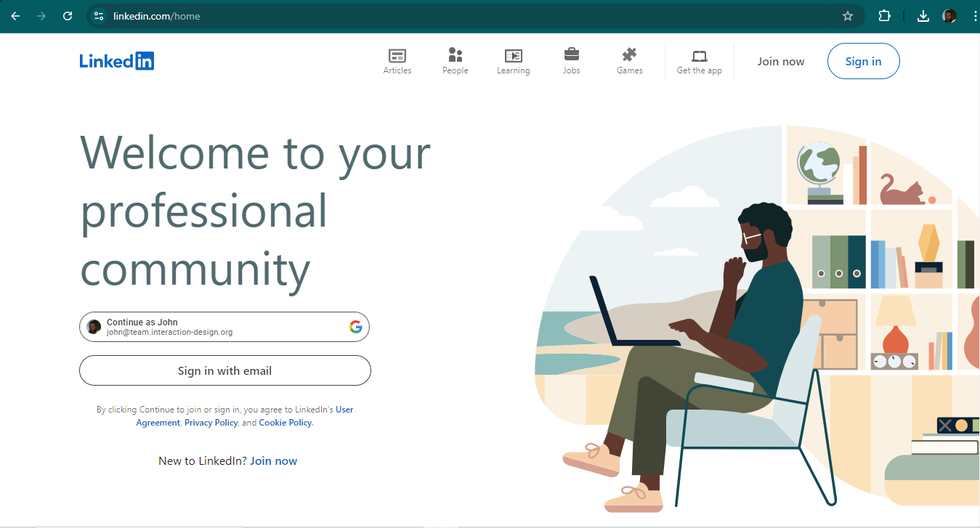The height and width of the screenshot is (528, 980).
Task: Open the Games puzzle icon
Action: point(629,55)
